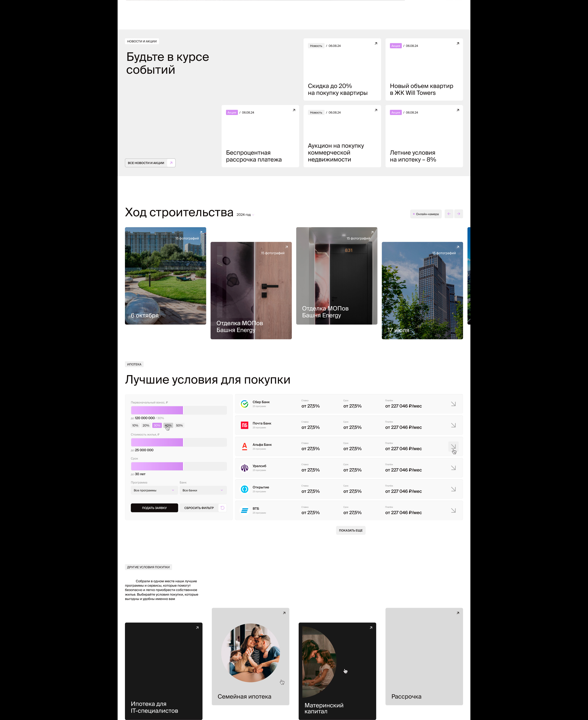Expand the Все программы dropdown

coord(154,490)
